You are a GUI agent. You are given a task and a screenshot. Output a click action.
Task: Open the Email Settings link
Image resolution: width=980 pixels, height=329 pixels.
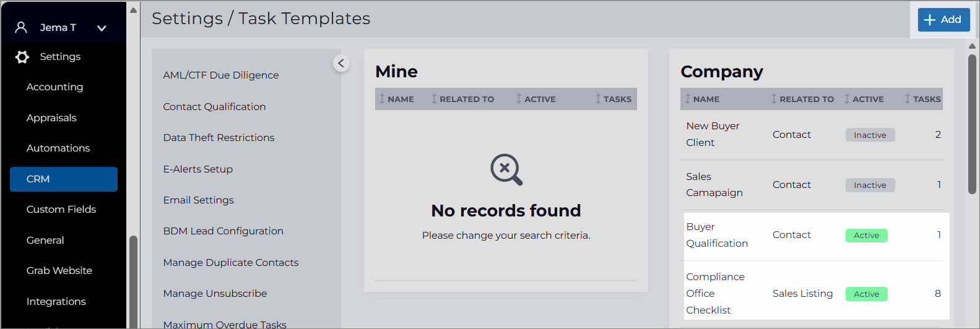coord(199,200)
